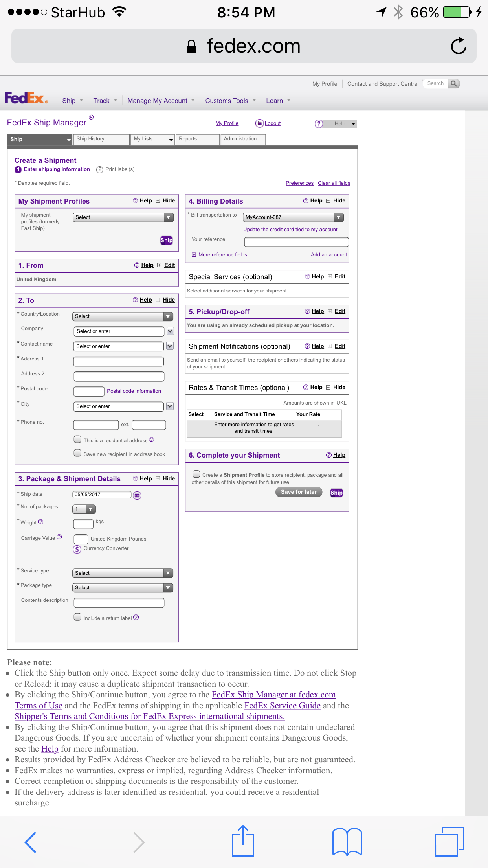The image size is (488, 868).
Task: Tap the Safari tabs overview icon
Action: (449, 842)
